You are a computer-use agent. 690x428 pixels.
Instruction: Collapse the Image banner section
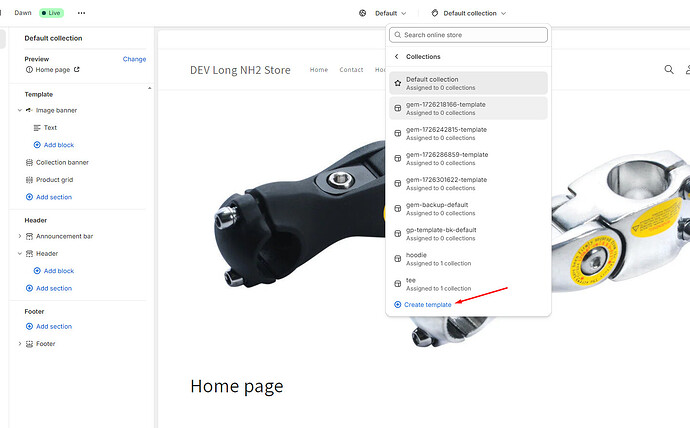(19, 110)
